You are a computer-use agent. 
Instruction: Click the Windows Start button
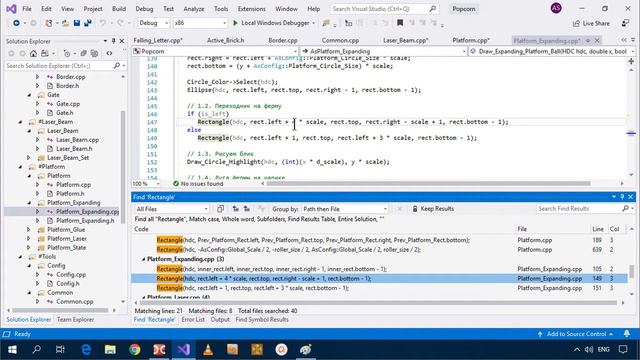(12, 349)
